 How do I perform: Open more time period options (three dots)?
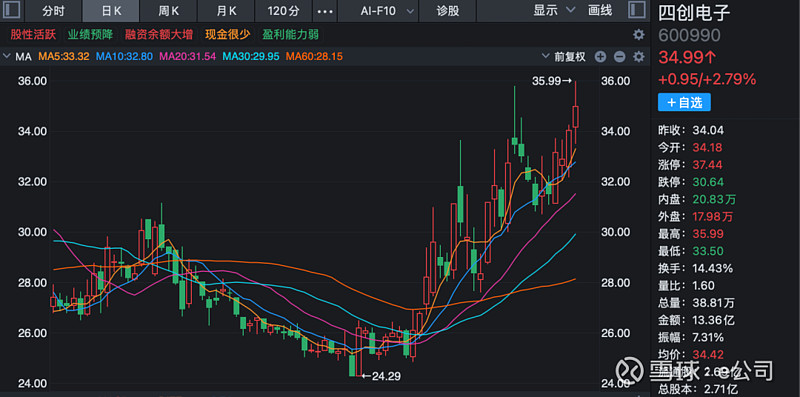tap(325, 11)
